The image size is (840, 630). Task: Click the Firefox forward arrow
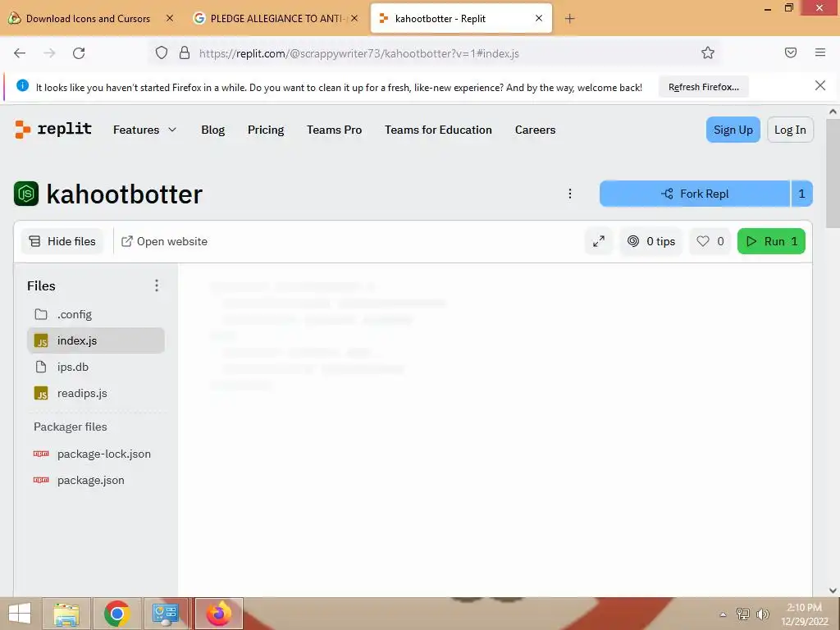point(49,53)
